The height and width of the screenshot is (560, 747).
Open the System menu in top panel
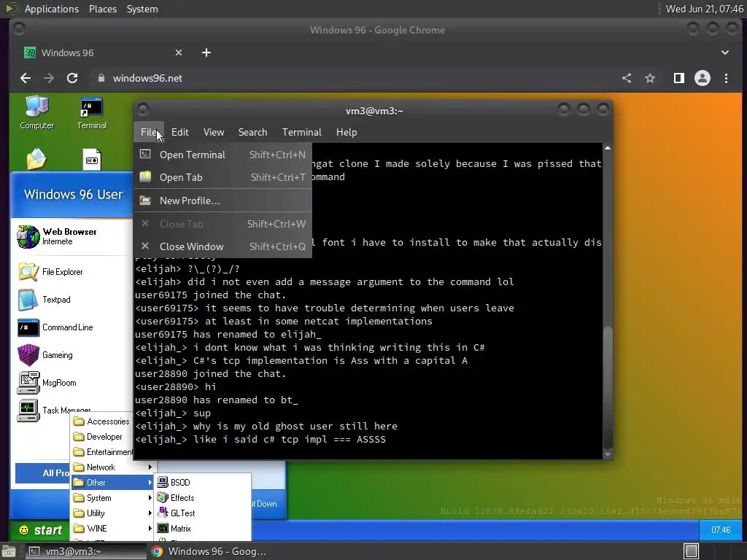click(x=142, y=9)
